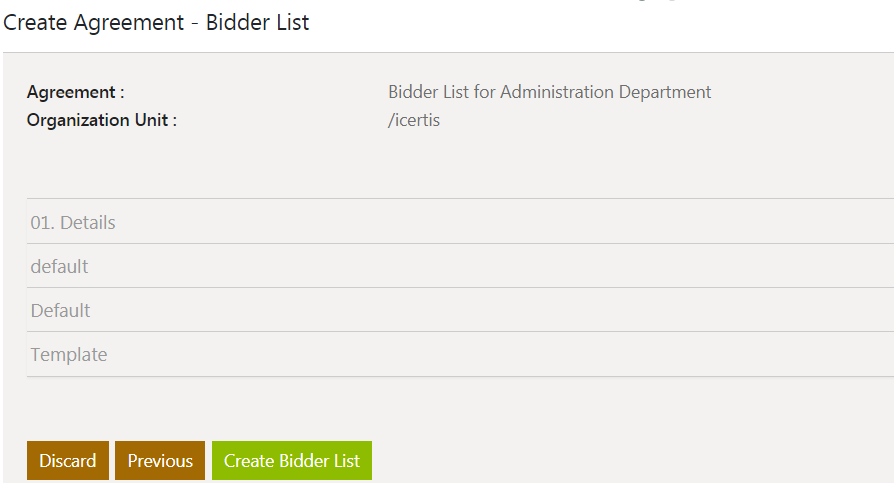Expand the lowercase default section row

point(59,266)
